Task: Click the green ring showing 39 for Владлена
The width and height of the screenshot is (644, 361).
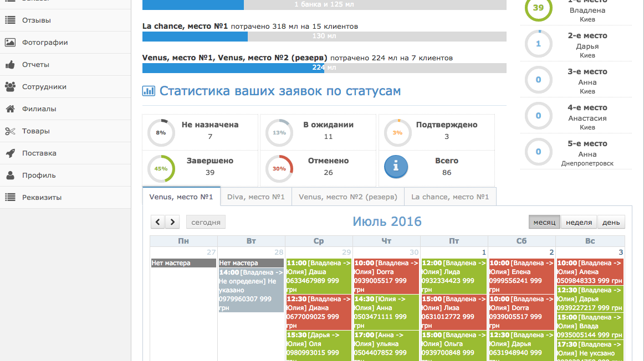Action: (539, 8)
